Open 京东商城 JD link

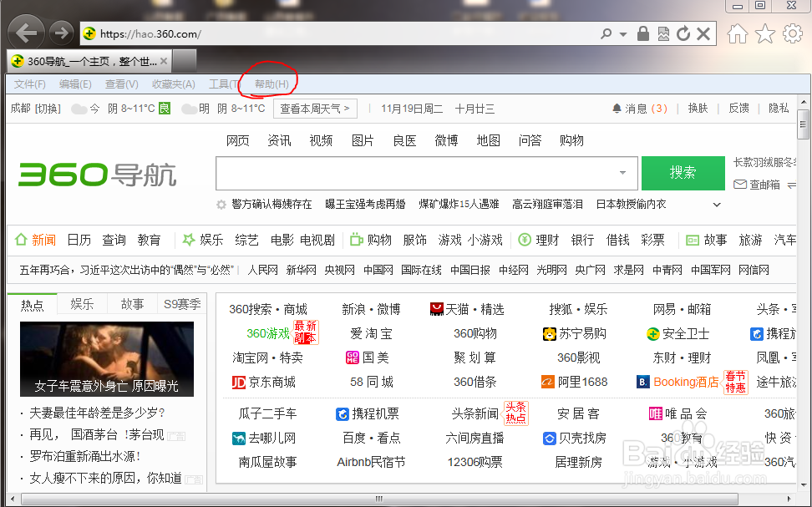pyautogui.click(x=264, y=383)
